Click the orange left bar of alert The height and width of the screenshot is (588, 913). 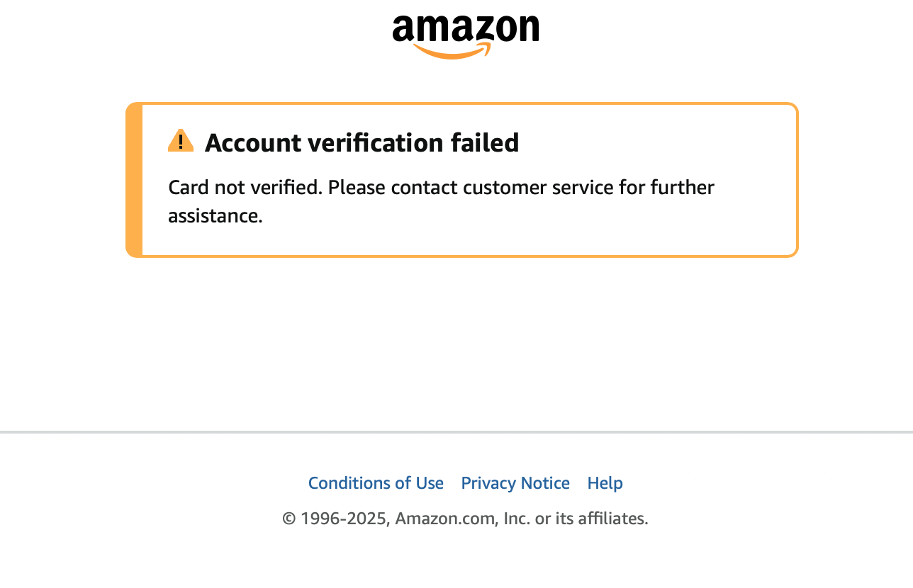pyautogui.click(x=134, y=180)
